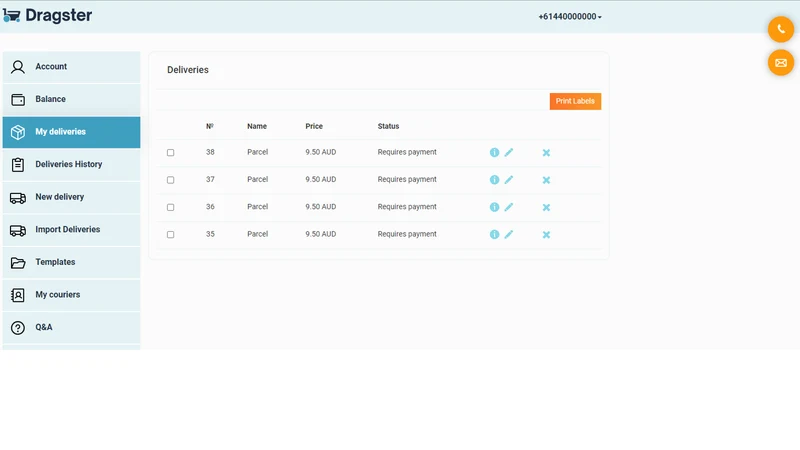This screenshot has height=450, width=800.
Task: Click the orange phone call icon
Action: (781, 30)
